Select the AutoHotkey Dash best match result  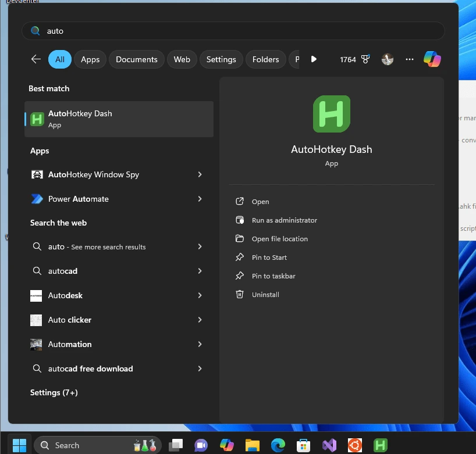119,119
